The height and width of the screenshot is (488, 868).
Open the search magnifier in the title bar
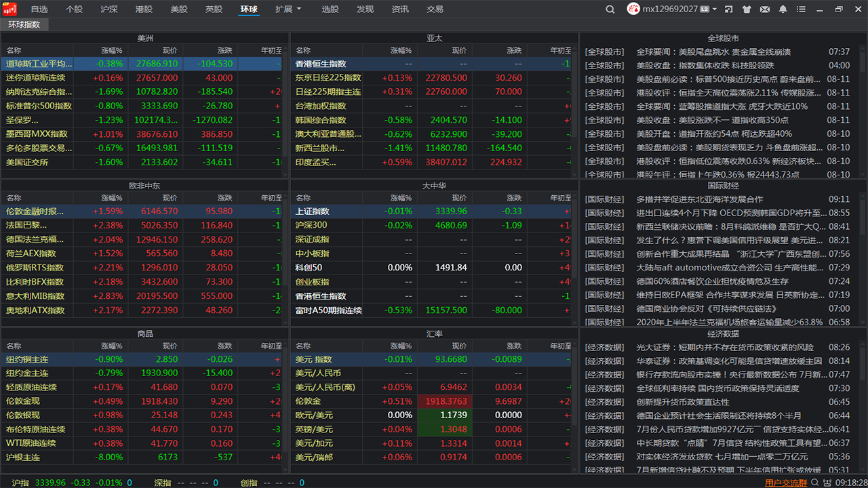(x=610, y=9)
